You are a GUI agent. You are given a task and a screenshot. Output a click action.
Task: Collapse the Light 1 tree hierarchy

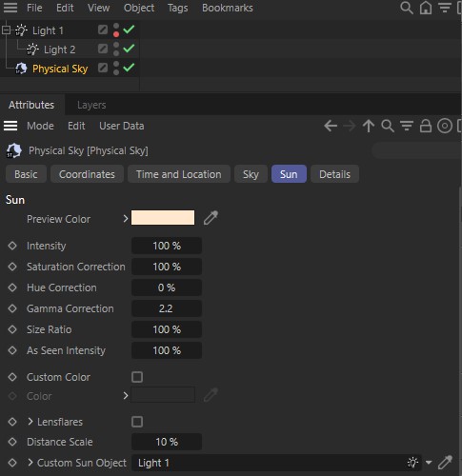[x=6, y=30]
